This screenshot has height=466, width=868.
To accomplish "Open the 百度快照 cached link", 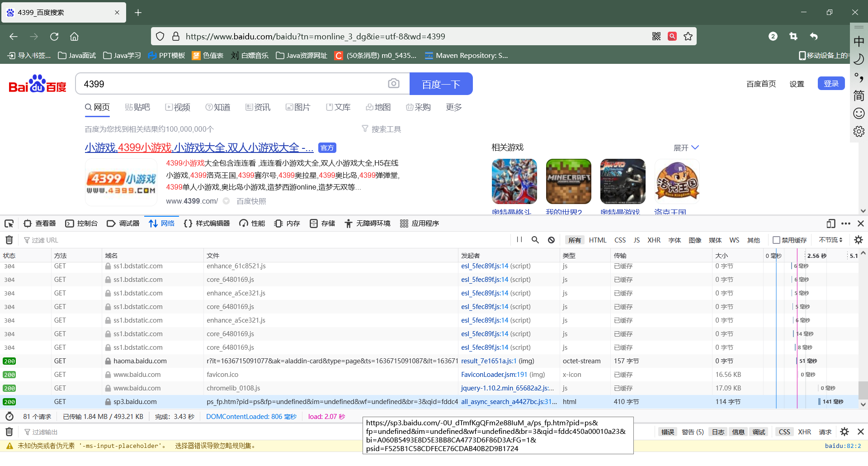I will (251, 201).
